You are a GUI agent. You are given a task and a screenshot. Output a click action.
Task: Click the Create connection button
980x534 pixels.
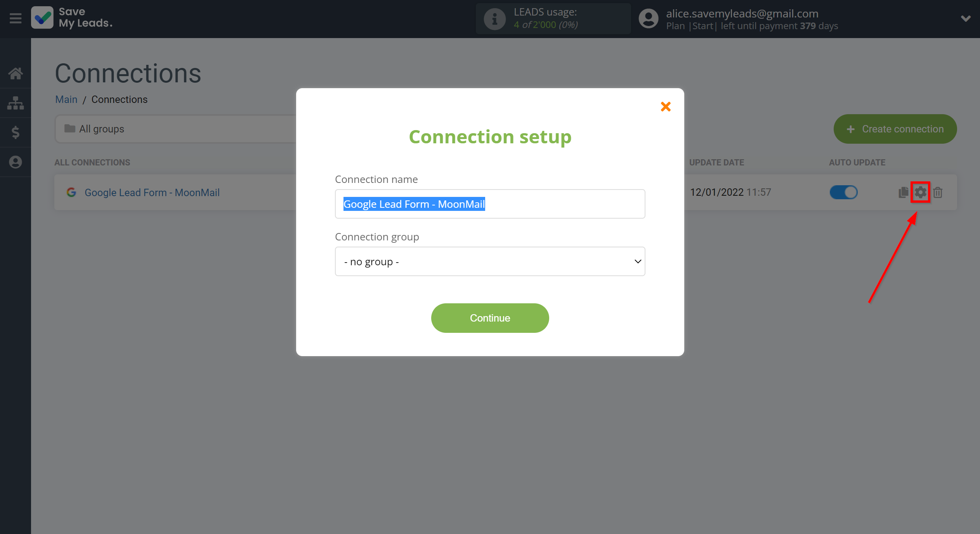coord(895,129)
